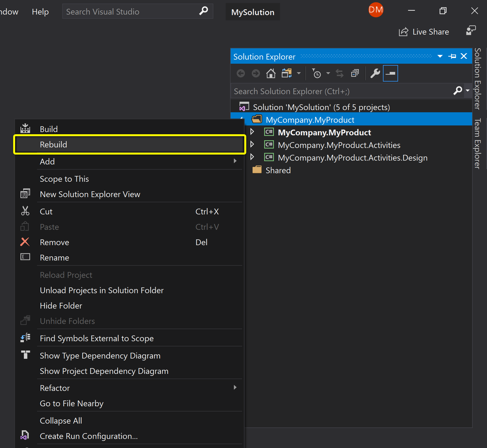
Task: Open the Solution Explorer window options dropdown
Action: click(440, 56)
